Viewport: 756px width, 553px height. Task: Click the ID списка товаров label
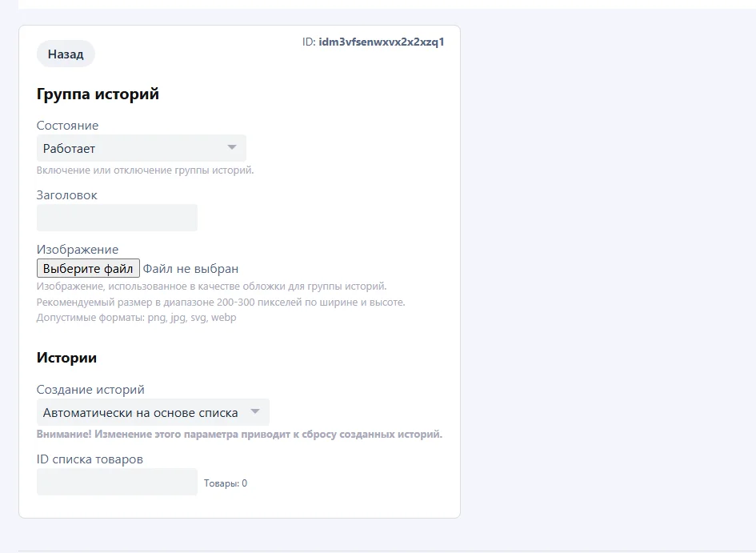tap(90, 459)
